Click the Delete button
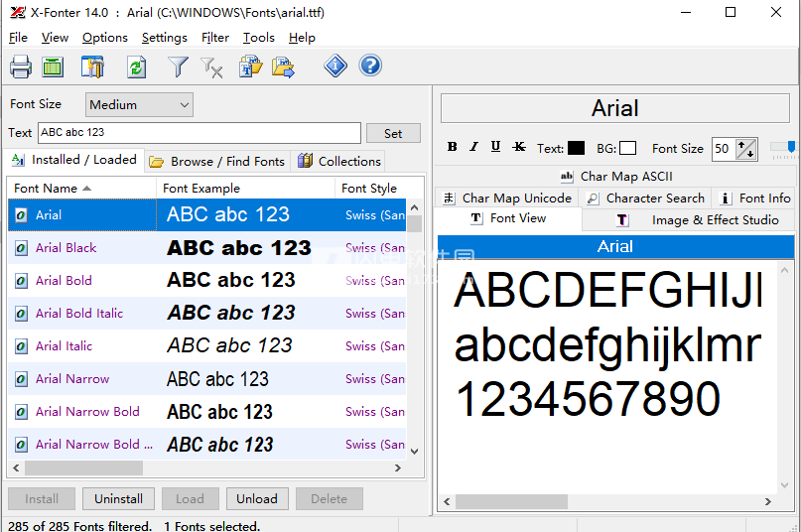Viewport: 801px width, 532px height. [x=329, y=499]
